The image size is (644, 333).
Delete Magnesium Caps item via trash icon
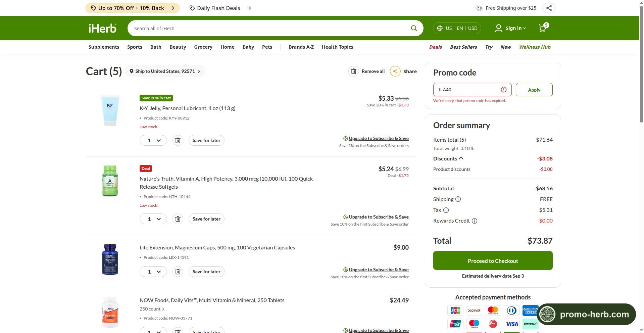(x=178, y=272)
